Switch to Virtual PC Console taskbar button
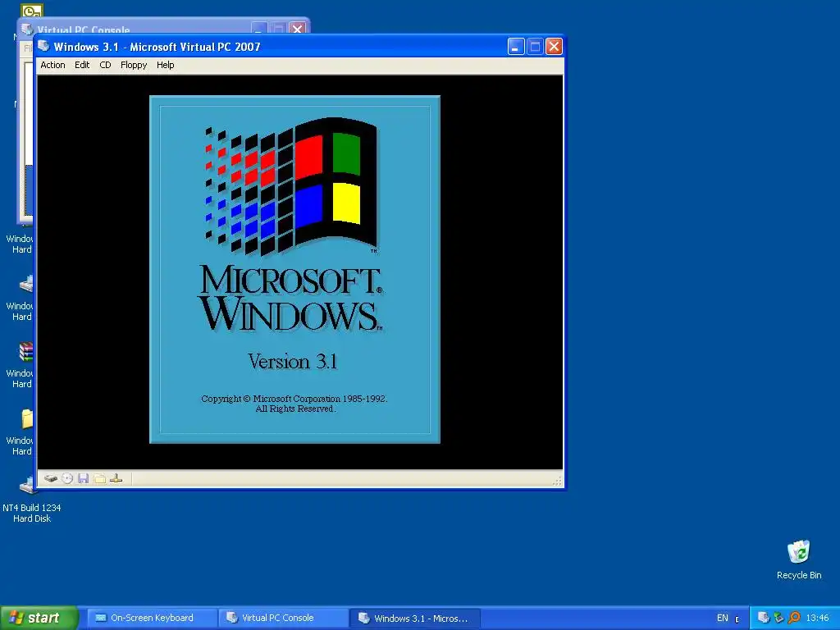Image resolution: width=840 pixels, height=630 pixels. [283, 618]
